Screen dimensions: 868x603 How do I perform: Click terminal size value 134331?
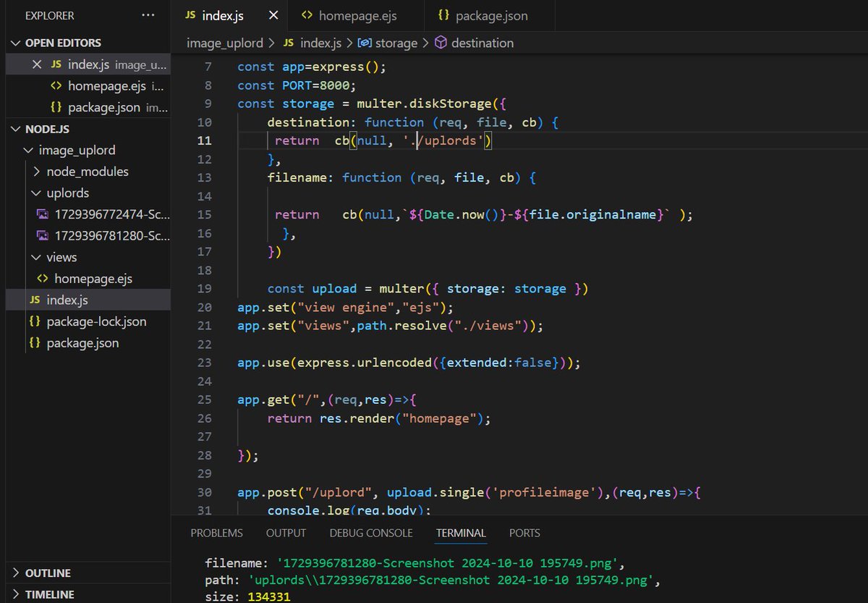pyautogui.click(x=269, y=598)
